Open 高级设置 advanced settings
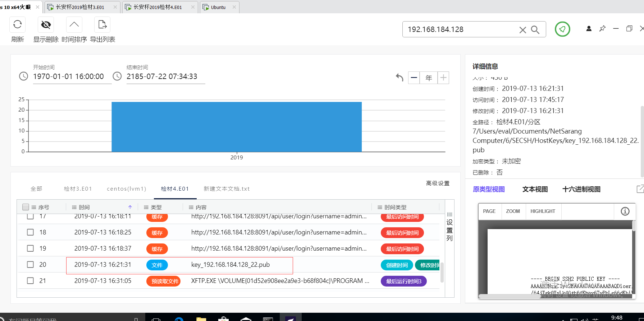The image size is (644, 321). [x=438, y=183]
